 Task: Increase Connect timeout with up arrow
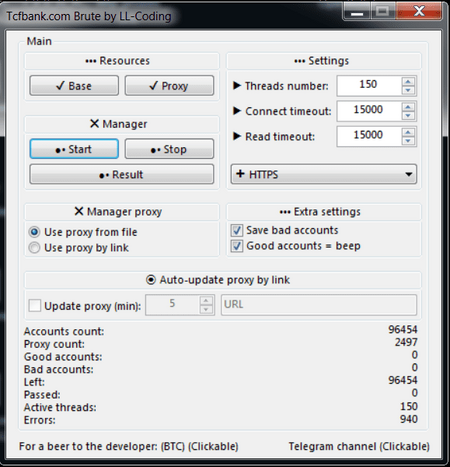pyautogui.click(x=408, y=106)
